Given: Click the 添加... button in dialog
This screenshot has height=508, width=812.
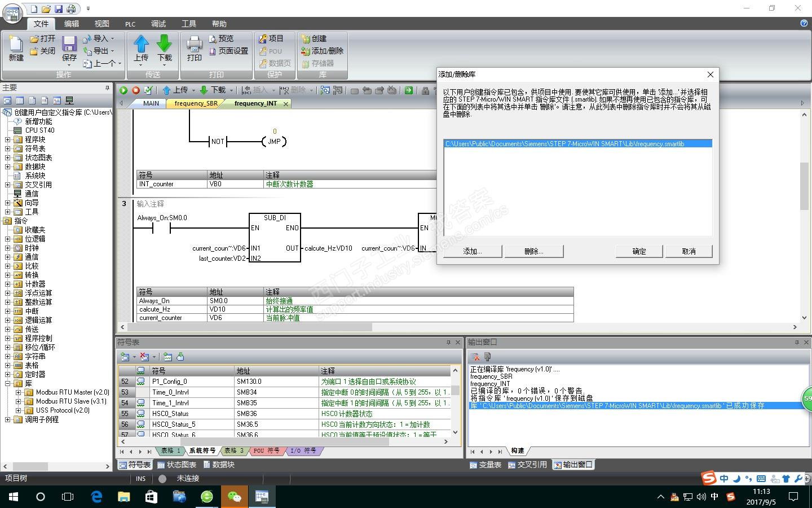Looking at the screenshot, I should pyautogui.click(x=473, y=251).
